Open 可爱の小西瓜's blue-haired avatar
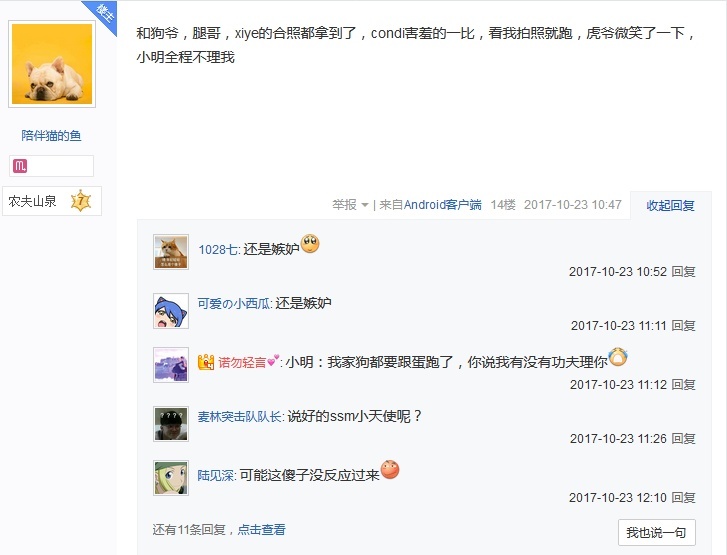Screen dimensions: 727x555 pos(171,311)
